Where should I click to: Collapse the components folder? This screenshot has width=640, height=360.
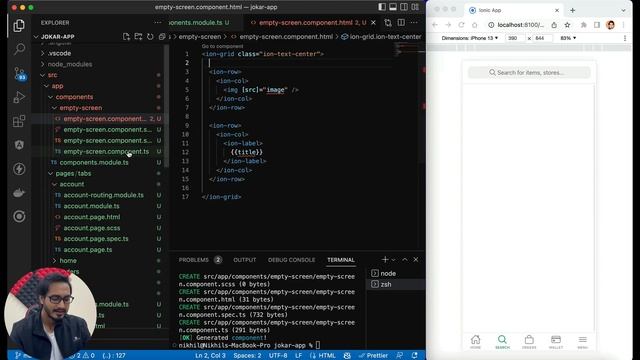click(x=74, y=97)
